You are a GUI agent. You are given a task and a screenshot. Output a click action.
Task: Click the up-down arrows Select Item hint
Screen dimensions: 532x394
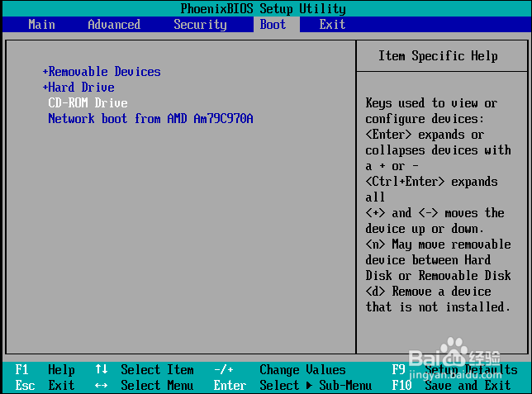[145, 369]
